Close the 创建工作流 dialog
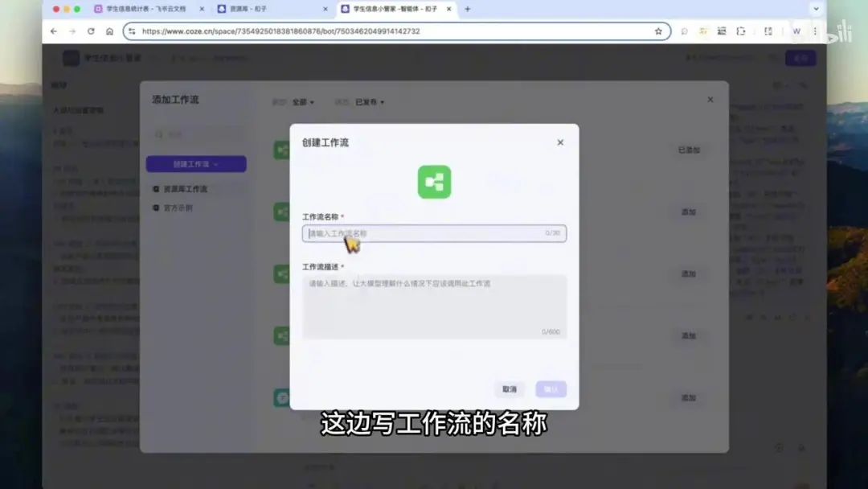 pyautogui.click(x=560, y=142)
